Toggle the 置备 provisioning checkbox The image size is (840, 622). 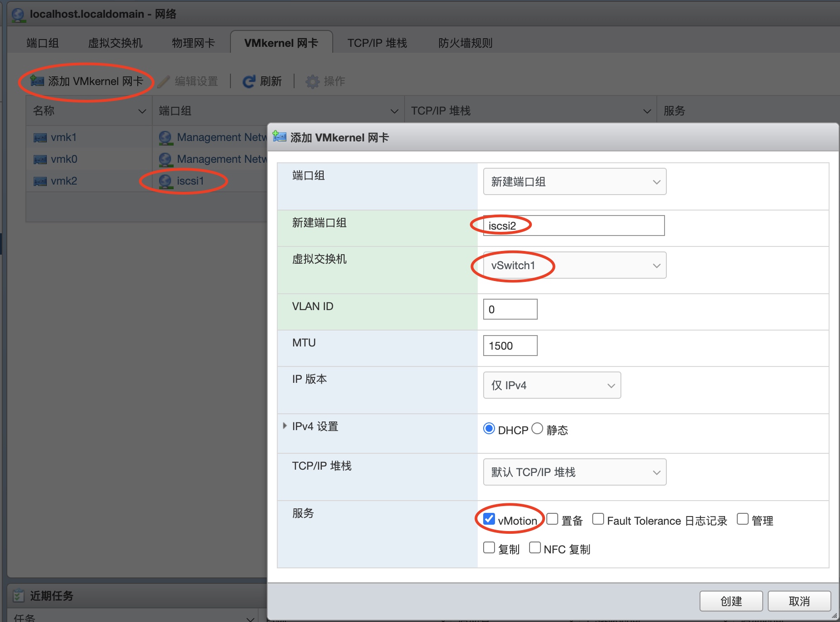tap(552, 519)
